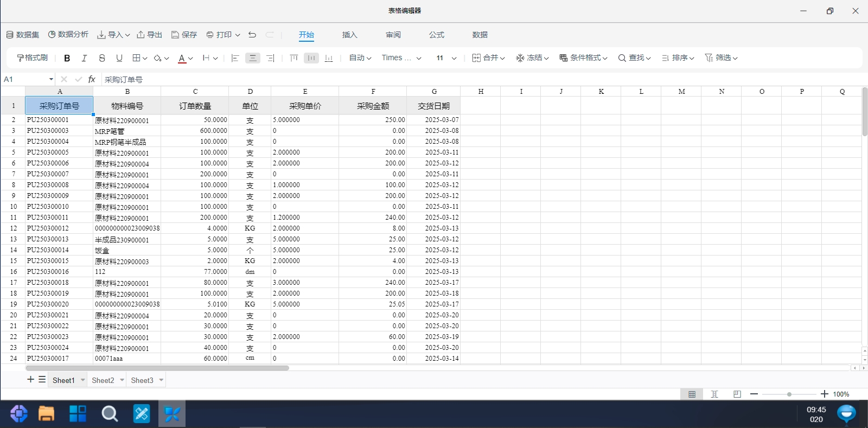Select page layout view icon
The height and width of the screenshot is (428, 868).
737,394
